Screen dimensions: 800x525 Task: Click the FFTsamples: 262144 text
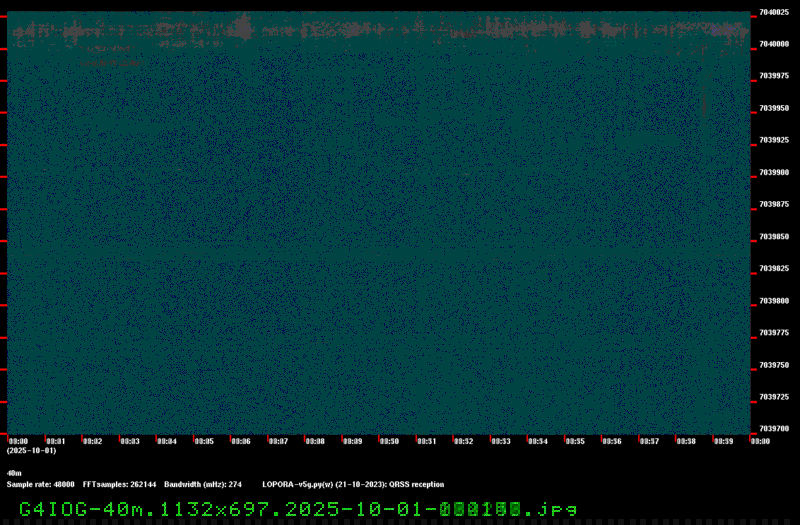click(x=119, y=484)
